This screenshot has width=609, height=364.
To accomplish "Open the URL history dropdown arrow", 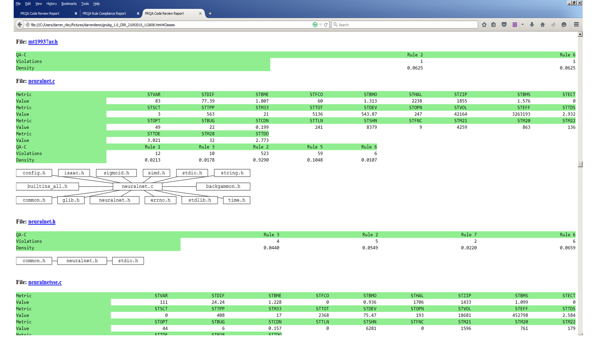I will pyautogui.click(x=321, y=25).
